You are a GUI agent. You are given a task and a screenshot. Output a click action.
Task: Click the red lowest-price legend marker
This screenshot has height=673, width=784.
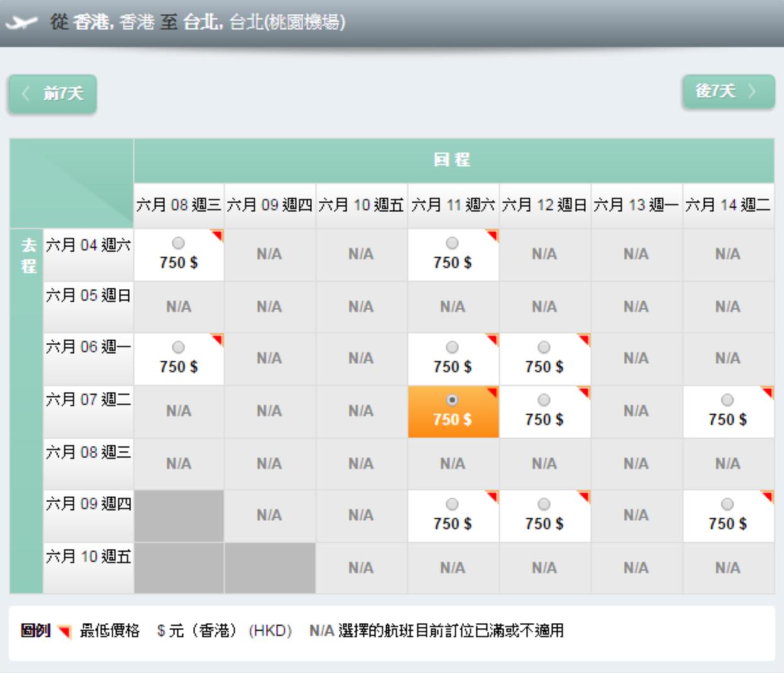pos(64,631)
